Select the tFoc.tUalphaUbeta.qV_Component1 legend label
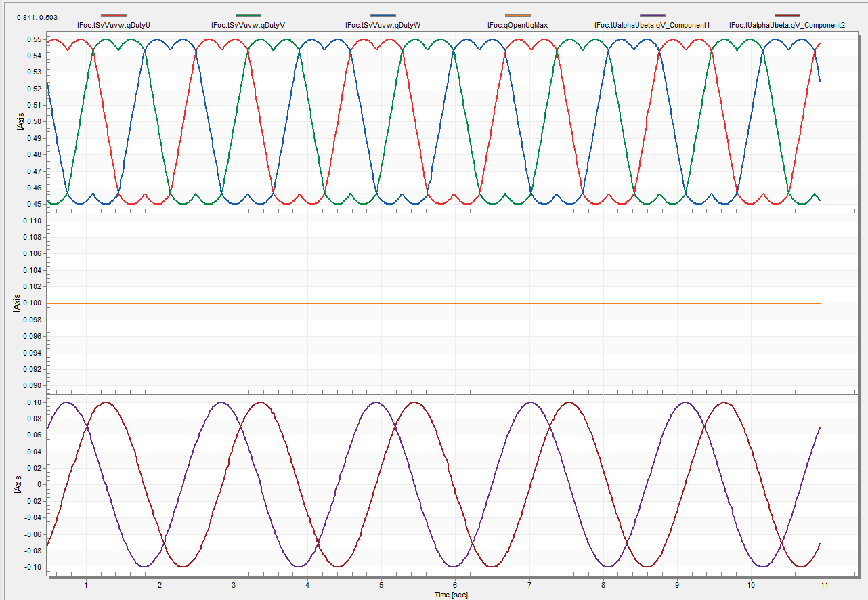Image resolution: width=868 pixels, height=600 pixels. [x=653, y=26]
